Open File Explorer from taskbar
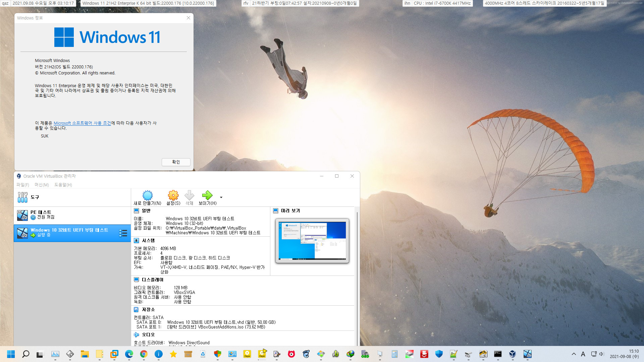Viewport: 644px width, 362px height. point(85,354)
